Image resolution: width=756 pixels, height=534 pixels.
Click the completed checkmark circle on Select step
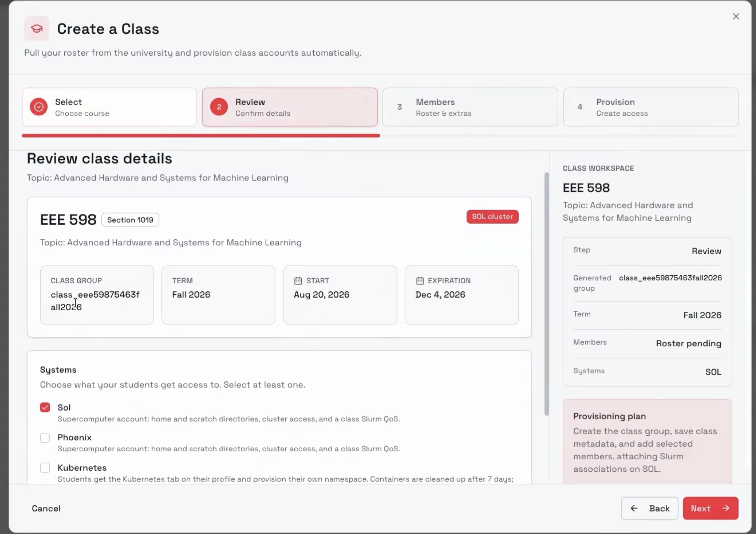39,107
